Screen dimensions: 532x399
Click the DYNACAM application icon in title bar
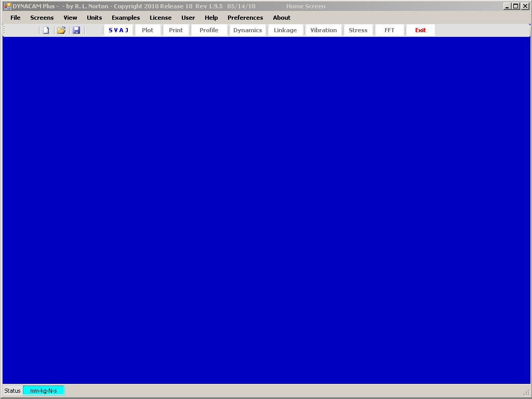pyautogui.click(x=7, y=6)
